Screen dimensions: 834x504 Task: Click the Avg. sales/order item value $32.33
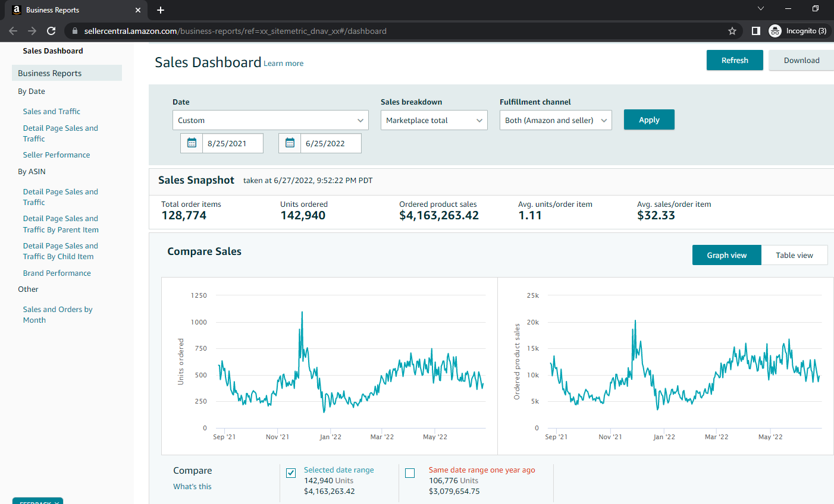pos(656,216)
